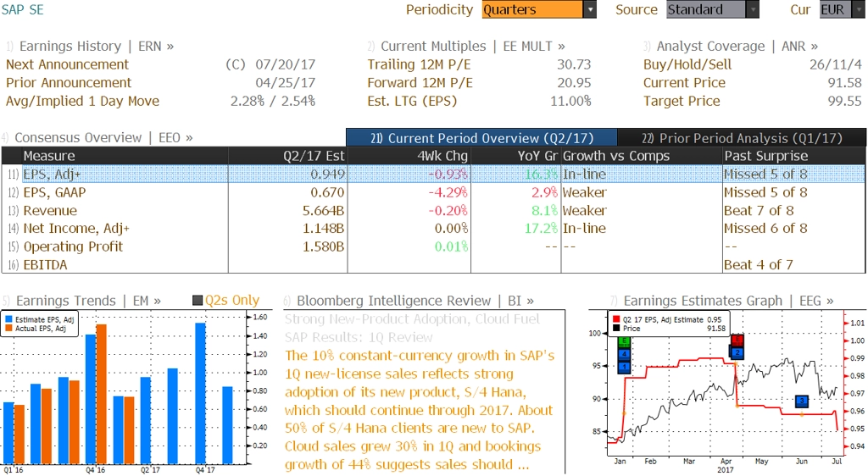Image resolution: width=868 pixels, height=476 pixels.
Task: Click Current Price value 91.58
Action: pos(845,83)
